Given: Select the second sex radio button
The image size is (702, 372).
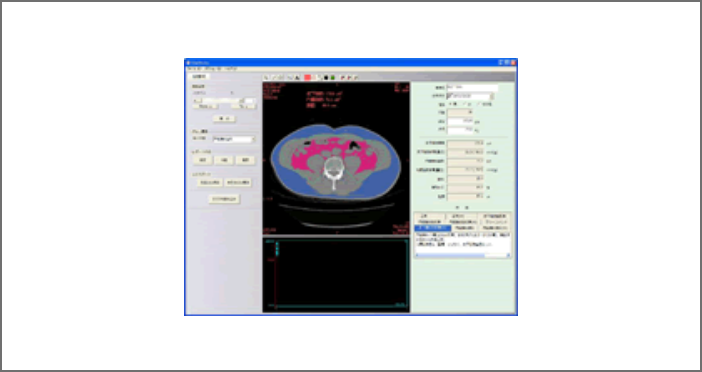Looking at the screenshot, I should pos(464,104).
